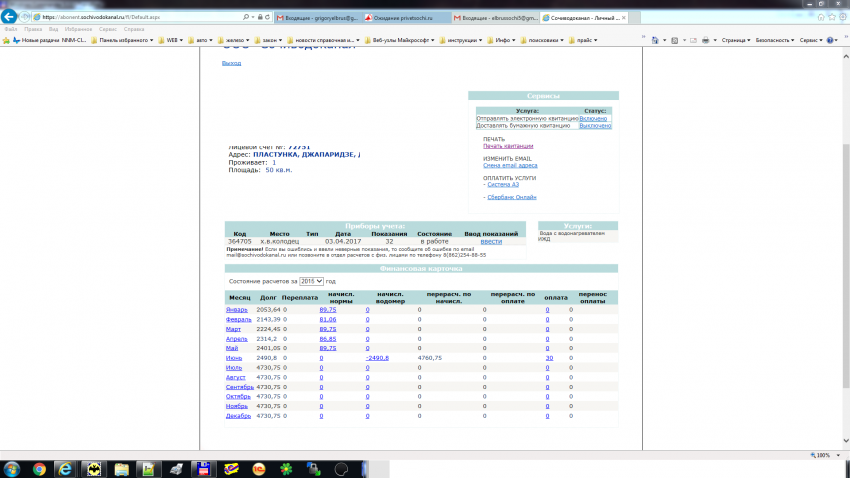Toggle electronic receipt status 'Включено'

[593, 118]
